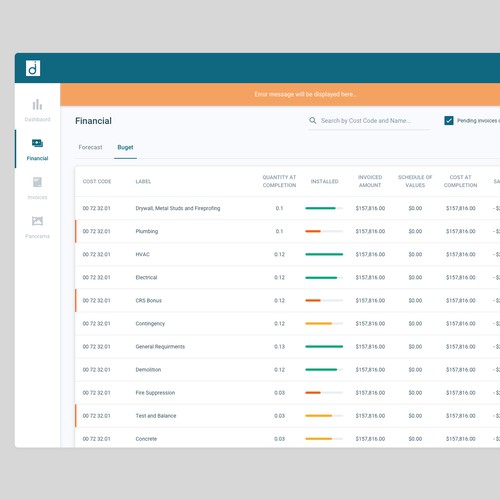Viewport: 500px width, 500px height.
Task: Click installed progress bar for Concrete row
Action: (x=324, y=439)
